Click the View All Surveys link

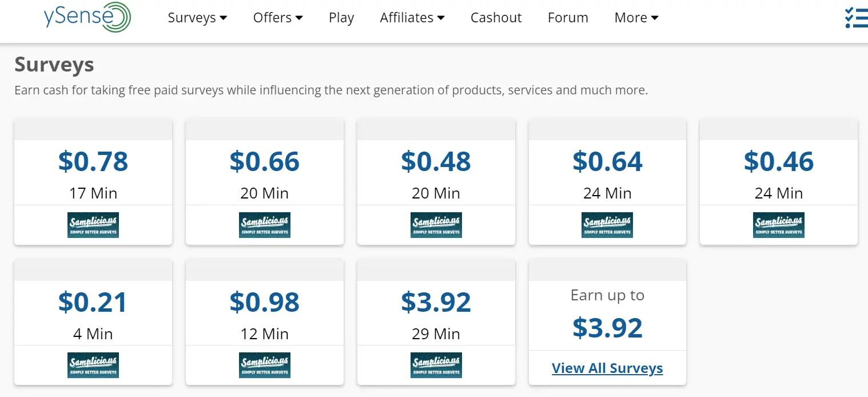[607, 368]
